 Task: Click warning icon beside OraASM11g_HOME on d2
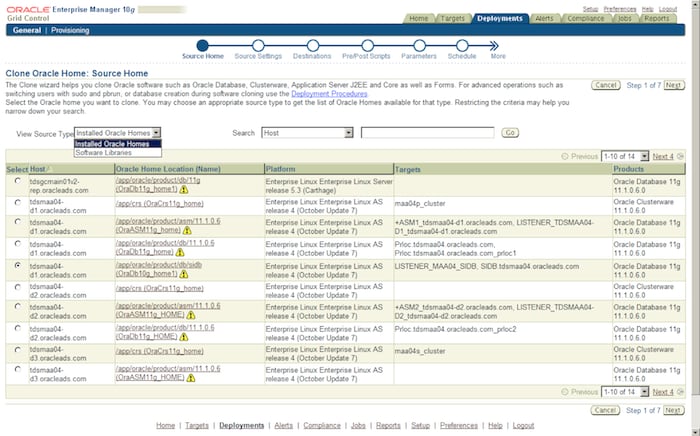point(191,315)
